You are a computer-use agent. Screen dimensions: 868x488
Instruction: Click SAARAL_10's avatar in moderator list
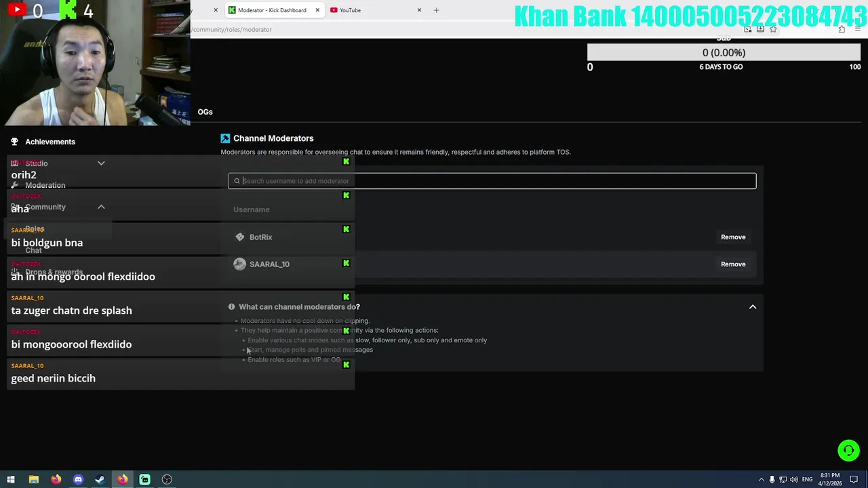coord(239,264)
